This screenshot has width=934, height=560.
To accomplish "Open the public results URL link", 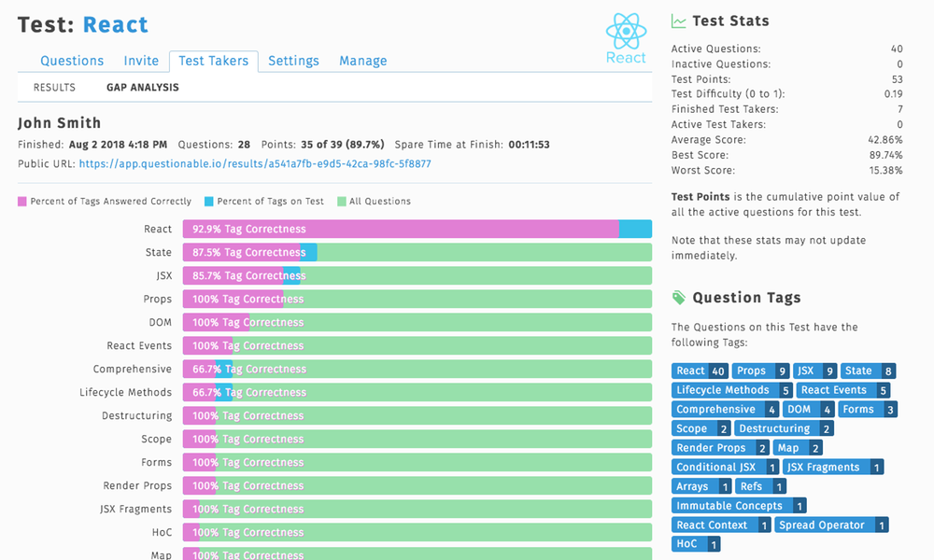I will coord(255,163).
